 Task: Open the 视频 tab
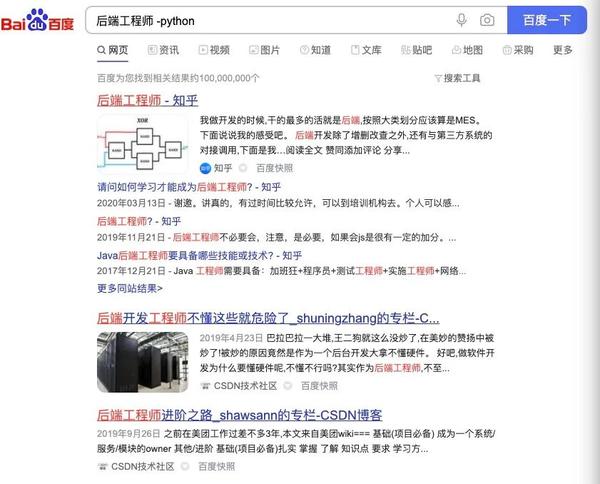(x=214, y=50)
